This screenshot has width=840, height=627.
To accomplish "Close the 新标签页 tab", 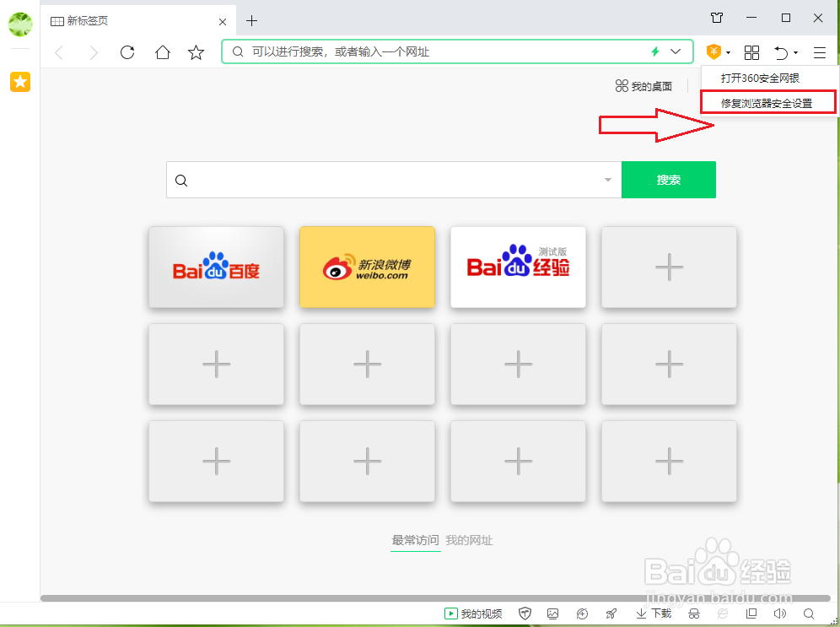I will [x=223, y=22].
